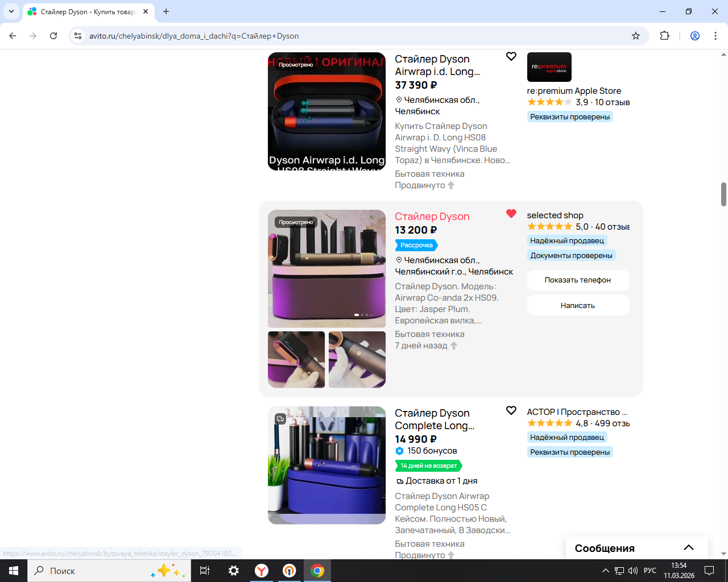The image size is (728, 582).
Task: Click 5,0 · 40 отзывов rating
Action: [x=578, y=227]
